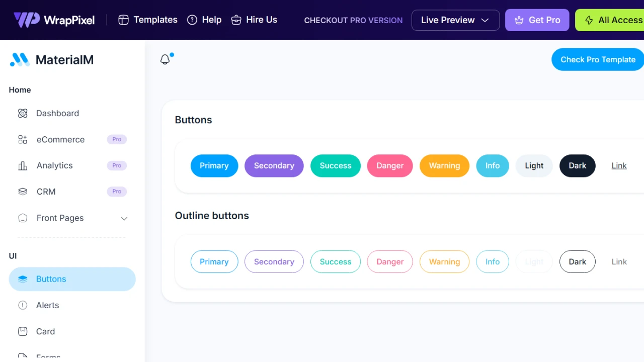
Task: Select the outlined Danger button
Action: coord(390,261)
